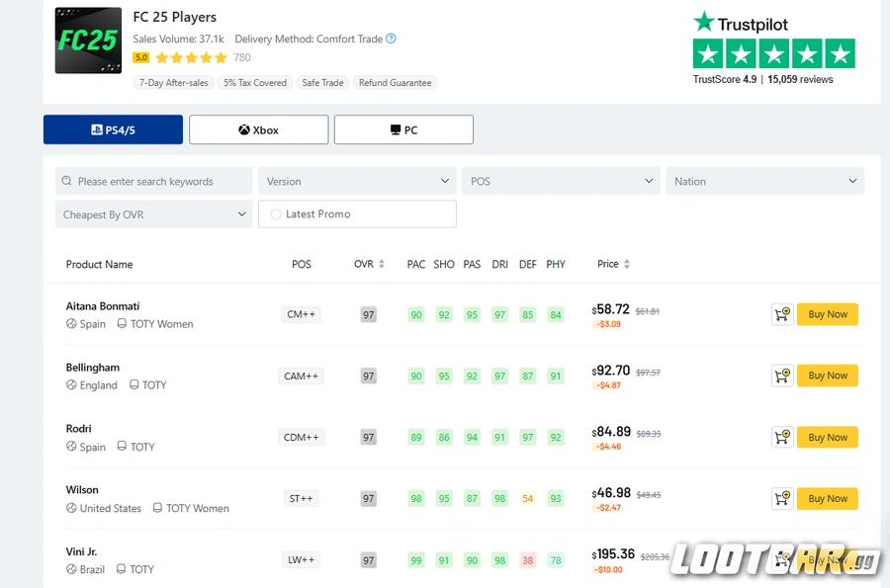Click Buy Now for Wilson

pyautogui.click(x=828, y=498)
